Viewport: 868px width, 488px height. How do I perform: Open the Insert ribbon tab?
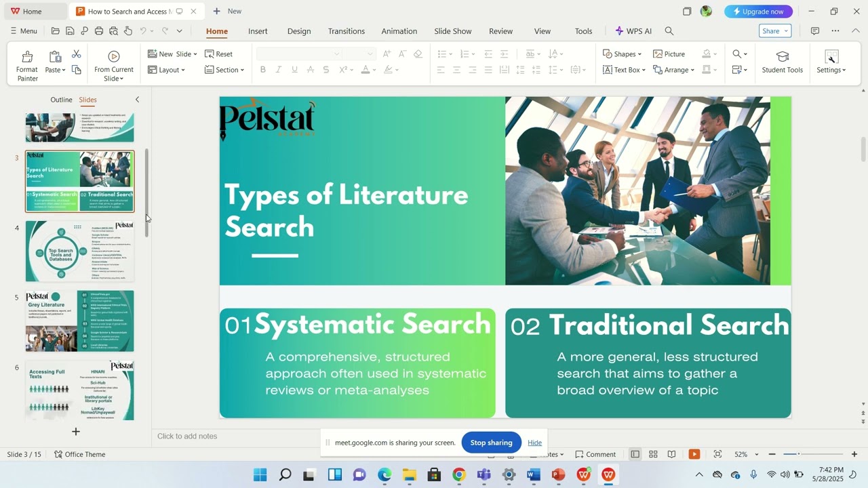(x=258, y=31)
